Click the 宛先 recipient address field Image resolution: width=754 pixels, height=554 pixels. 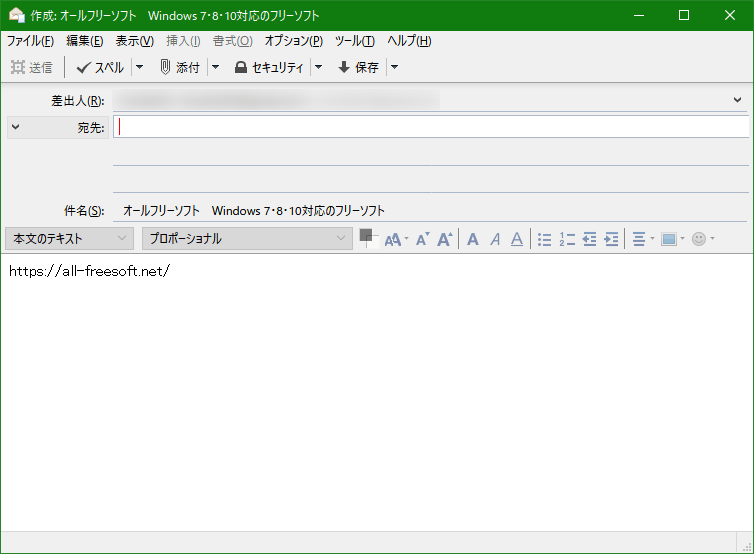tap(431, 127)
